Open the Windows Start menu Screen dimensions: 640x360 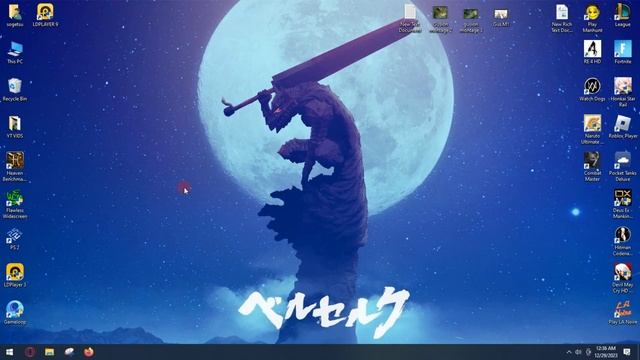(9, 352)
